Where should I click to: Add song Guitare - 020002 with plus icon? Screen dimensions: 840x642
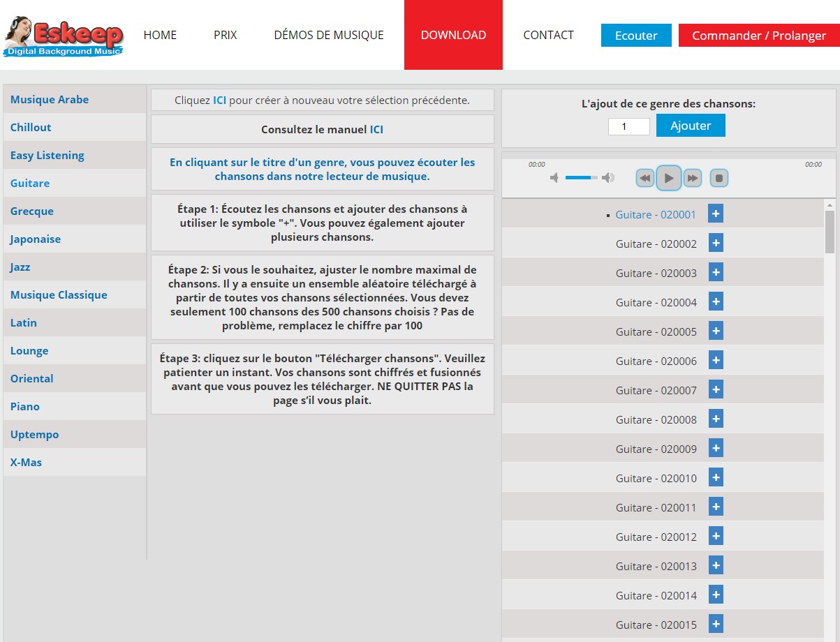[716, 243]
